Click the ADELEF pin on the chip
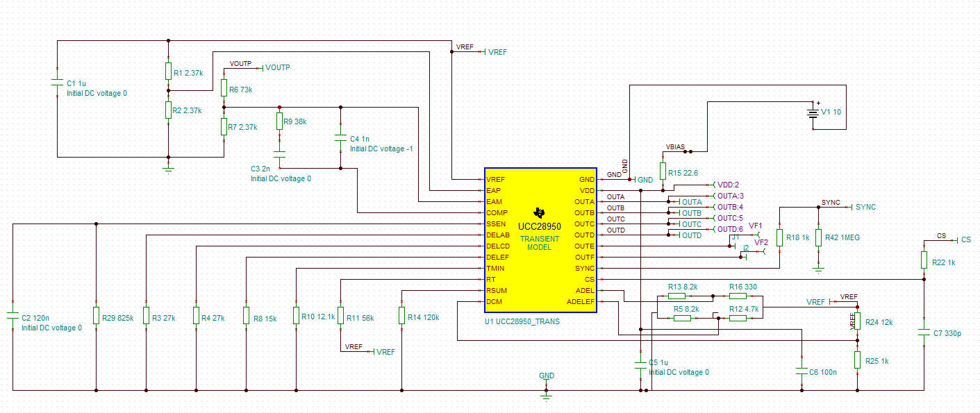Image resolution: width=980 pixels, height=413 pixels. click(581, 302)
